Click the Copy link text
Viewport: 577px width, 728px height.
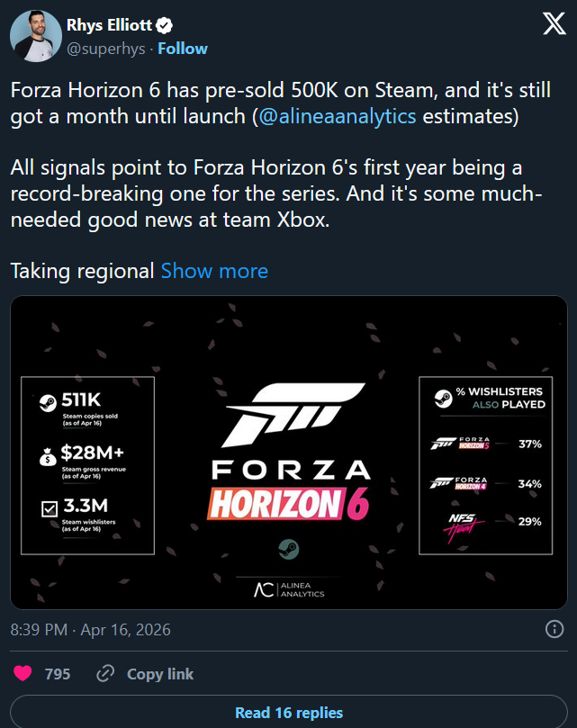[160, 673]
